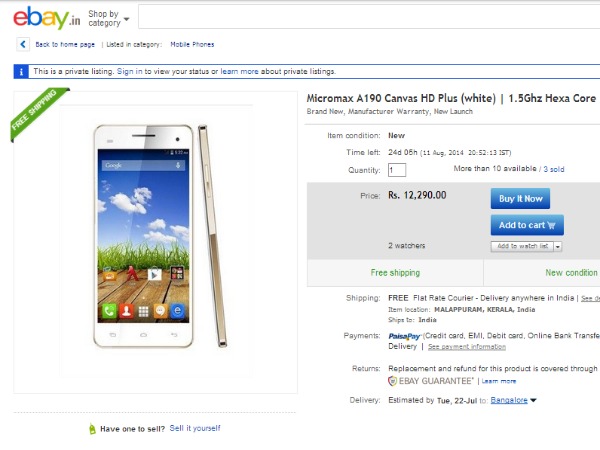Follow the learn more private listings link
Viewport: 600px width, 450px height.
click(x=240, y=72)
